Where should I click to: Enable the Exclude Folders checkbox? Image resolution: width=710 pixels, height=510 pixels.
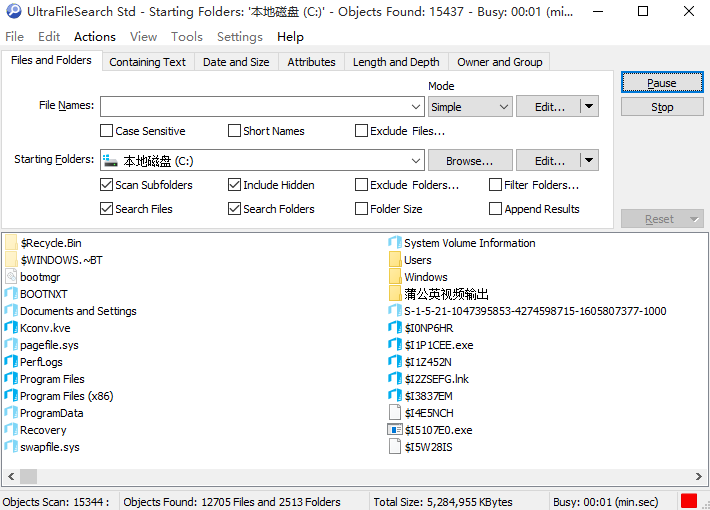[361, 185]
